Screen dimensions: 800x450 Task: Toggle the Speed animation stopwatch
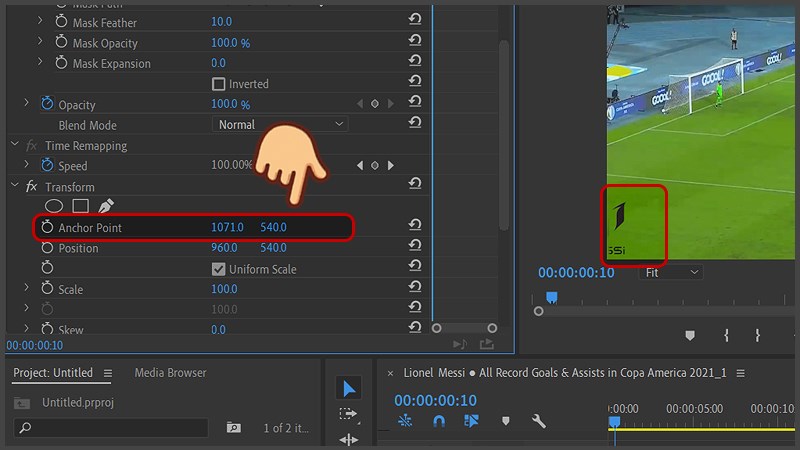47,165
